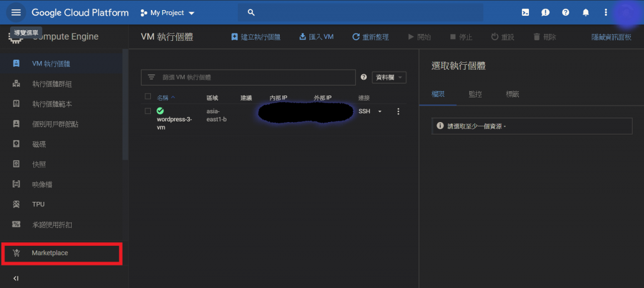Click the 重設 reset button

pos(502,37)
